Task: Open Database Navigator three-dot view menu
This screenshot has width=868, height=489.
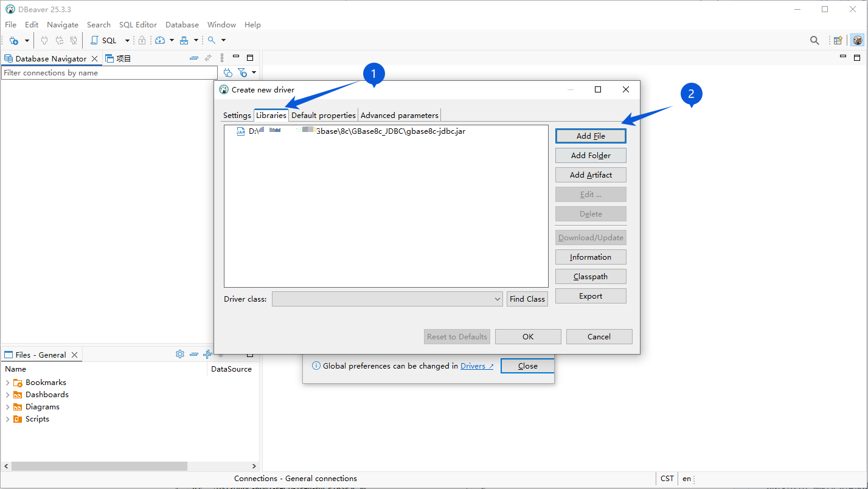Action: click(x=222, y=58)
